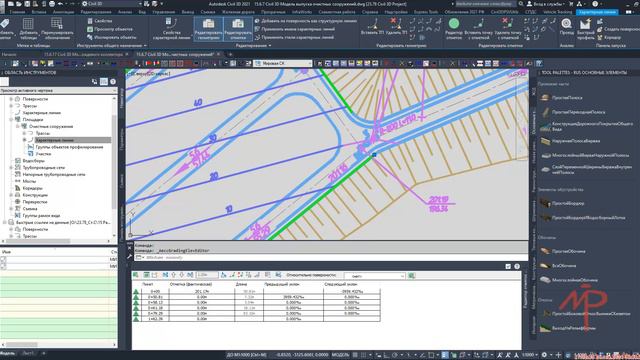Open 'Свойства характерной линии' tool

tap(171, 29)
